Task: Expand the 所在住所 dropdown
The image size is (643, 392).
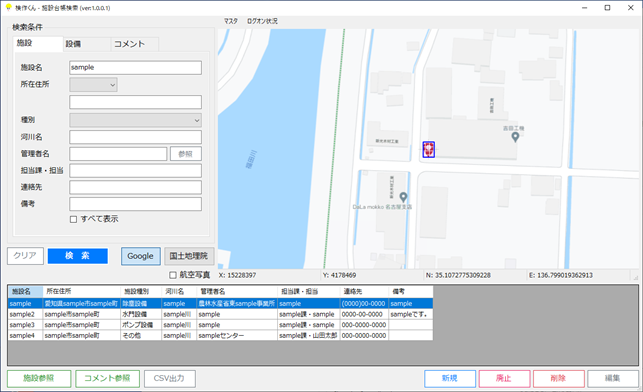Action: pos(93,85)
